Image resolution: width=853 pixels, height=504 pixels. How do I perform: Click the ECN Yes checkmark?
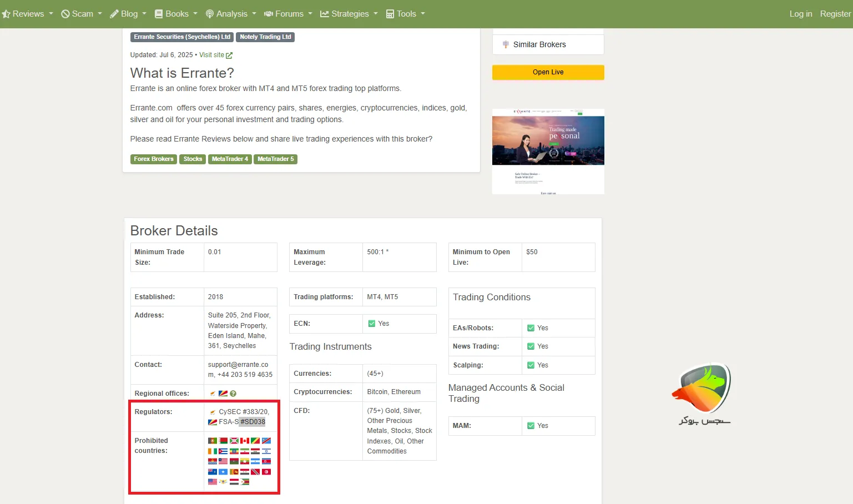click(x=372, y=324)
